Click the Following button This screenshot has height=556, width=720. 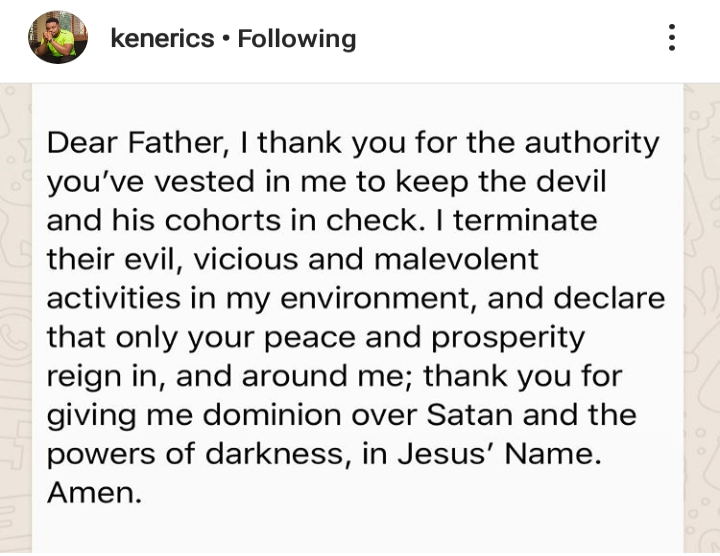click(297, 39)
